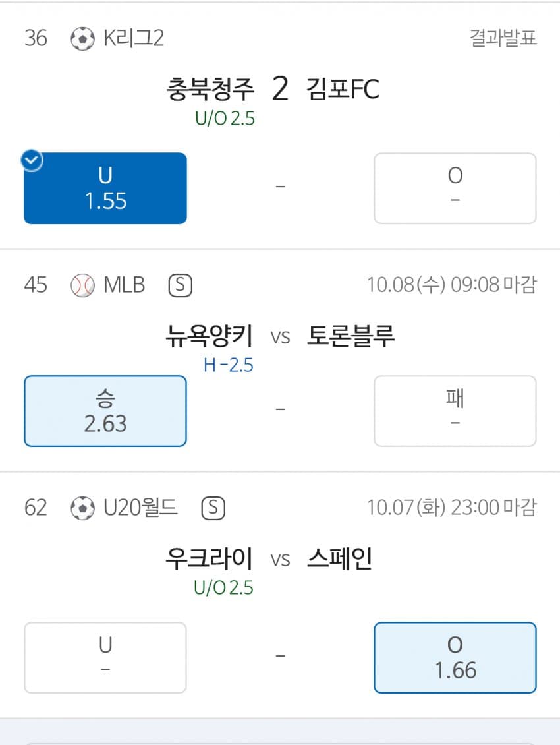Select the O option for 충북청주 vs 김포FC
This screenshot has height=745, width=560.
455,189
